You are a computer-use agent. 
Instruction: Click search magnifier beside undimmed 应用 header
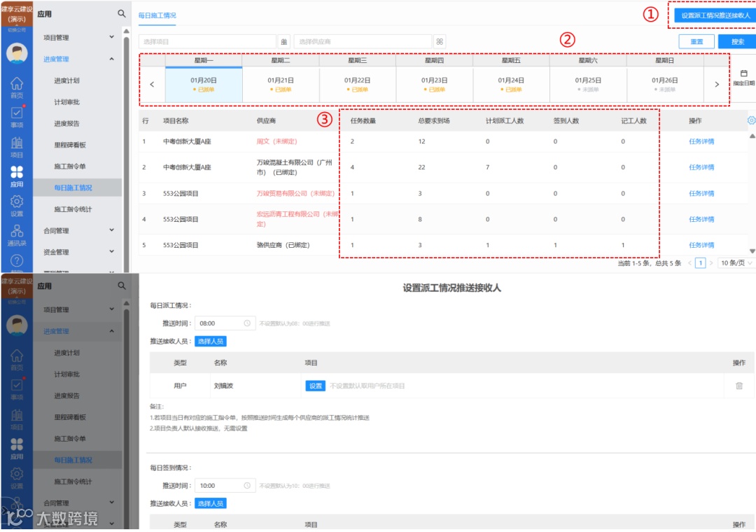point(122,14)
